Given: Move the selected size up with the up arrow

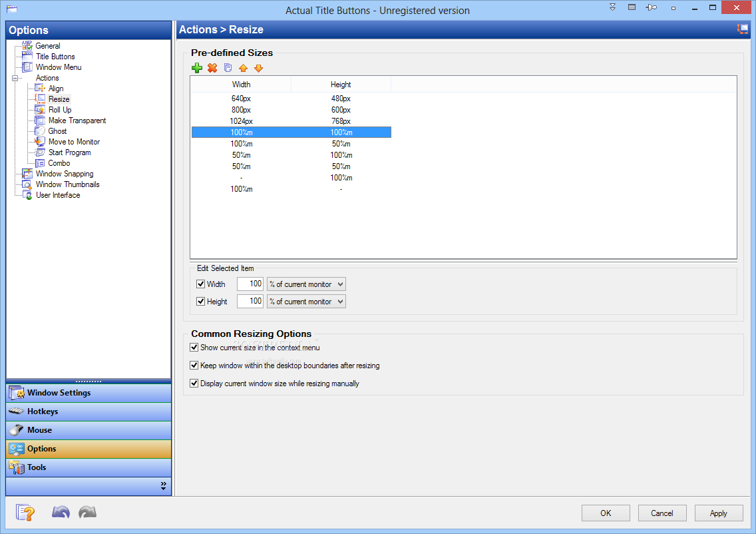Looking at the screenshot, I should [243, 68].
